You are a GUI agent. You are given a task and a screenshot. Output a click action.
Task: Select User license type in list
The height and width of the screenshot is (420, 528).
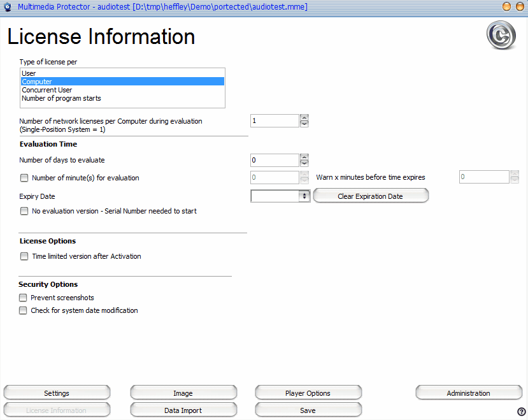coord(29,73)
